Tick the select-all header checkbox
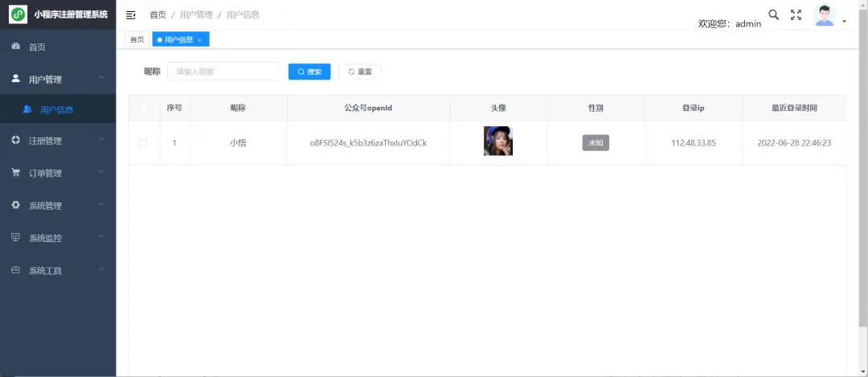Screen dimensions: 868x377 (144, 108)
